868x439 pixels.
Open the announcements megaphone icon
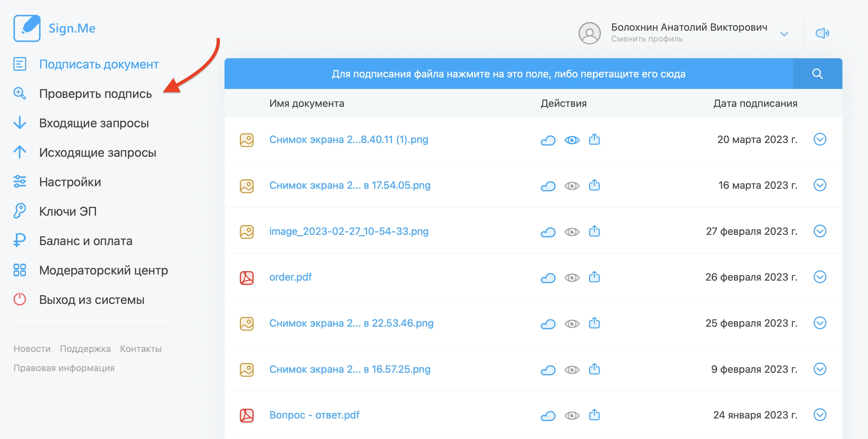(822, 33)
